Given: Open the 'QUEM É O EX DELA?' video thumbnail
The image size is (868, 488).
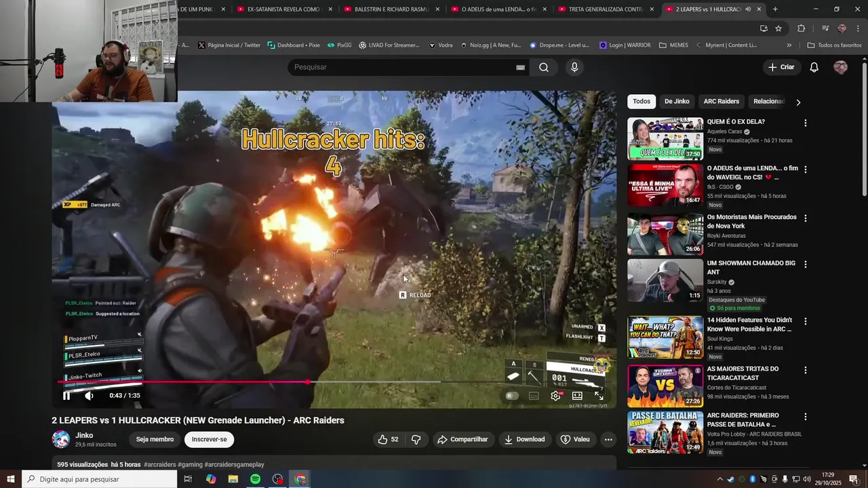Looking at the screenshot, I should [x=665, y=139].
